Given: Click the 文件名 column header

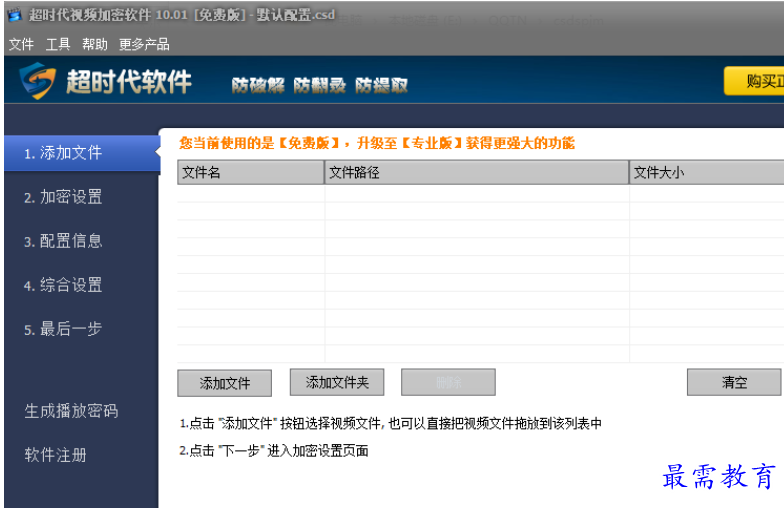Looking at the screenshot, I should tap(250, 172).
